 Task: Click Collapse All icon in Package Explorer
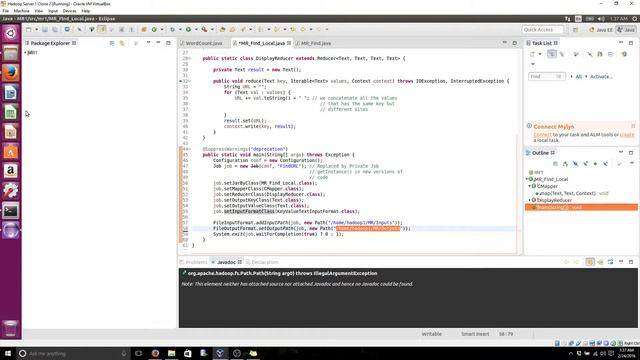[112, 43]
